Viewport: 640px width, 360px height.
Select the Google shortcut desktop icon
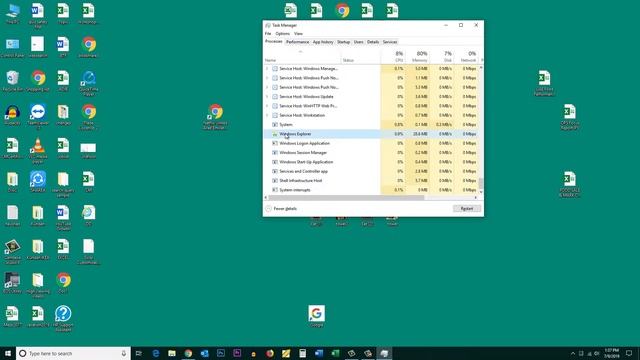[317, 316]
